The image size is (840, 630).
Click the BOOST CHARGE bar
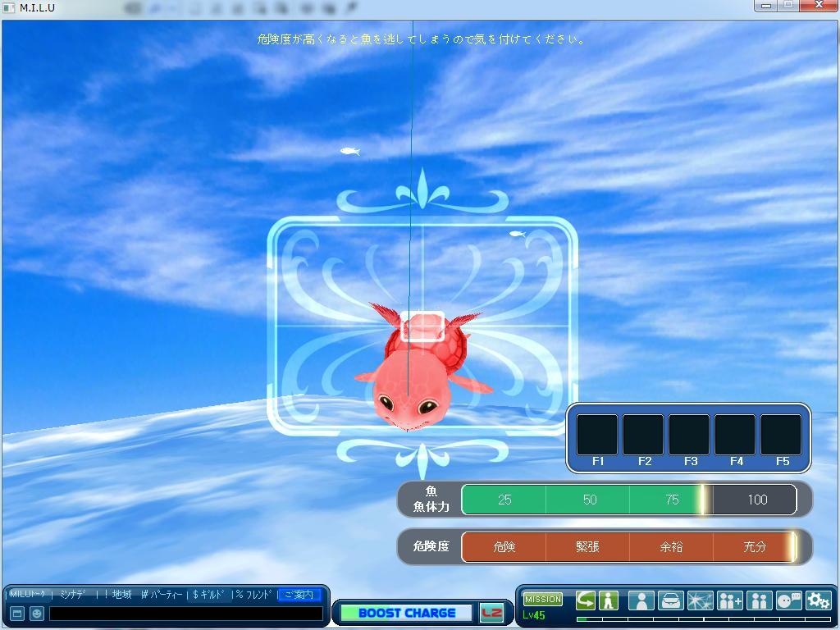pyautogui.click(x=406, y=613)
